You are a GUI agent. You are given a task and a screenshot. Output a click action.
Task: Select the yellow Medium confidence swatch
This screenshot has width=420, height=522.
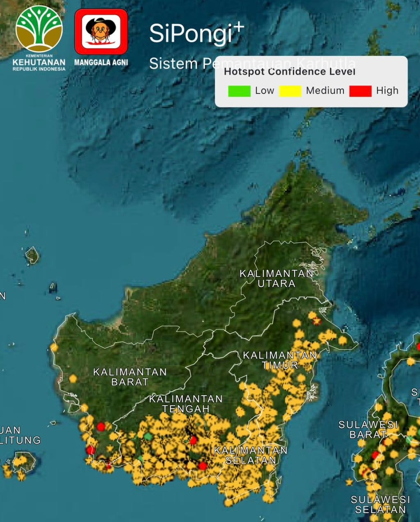click(x=290, y=91)
